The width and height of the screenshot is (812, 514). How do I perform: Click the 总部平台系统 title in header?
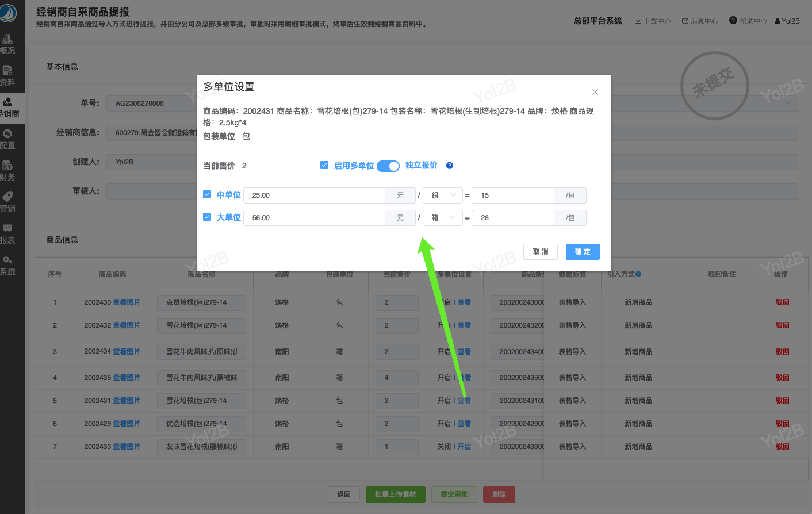coord(598,21)
